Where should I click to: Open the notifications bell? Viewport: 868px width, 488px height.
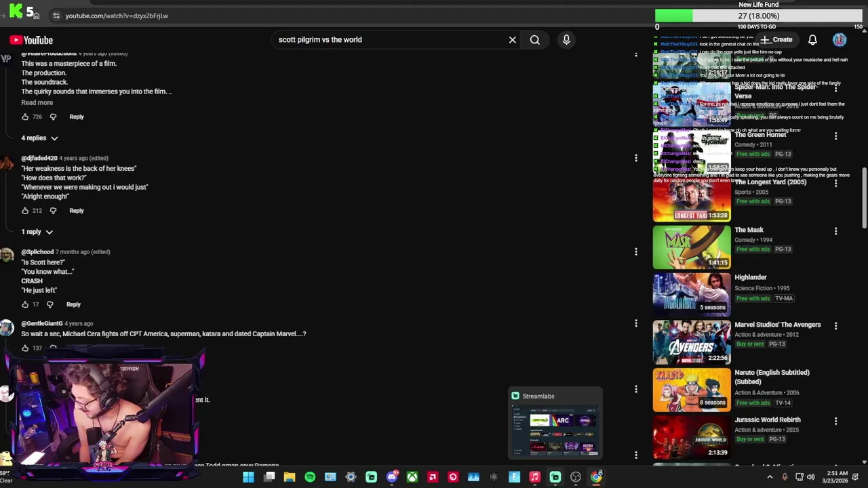click(812, 40)
